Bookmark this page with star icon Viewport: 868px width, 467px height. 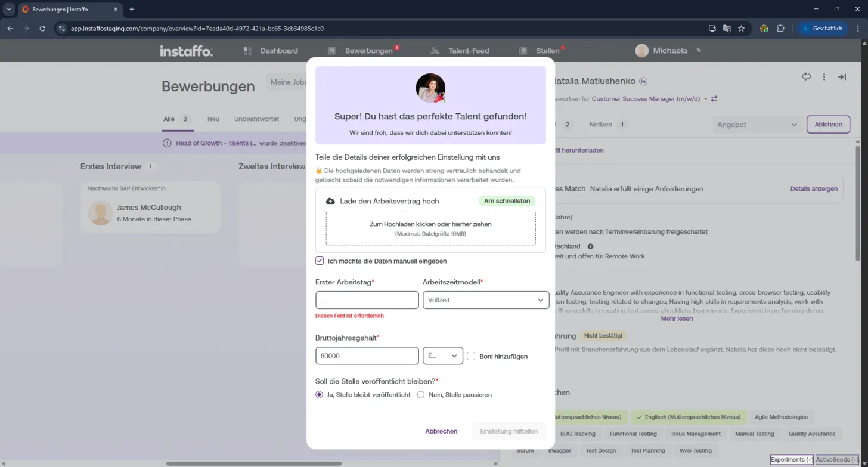point(742,28)
